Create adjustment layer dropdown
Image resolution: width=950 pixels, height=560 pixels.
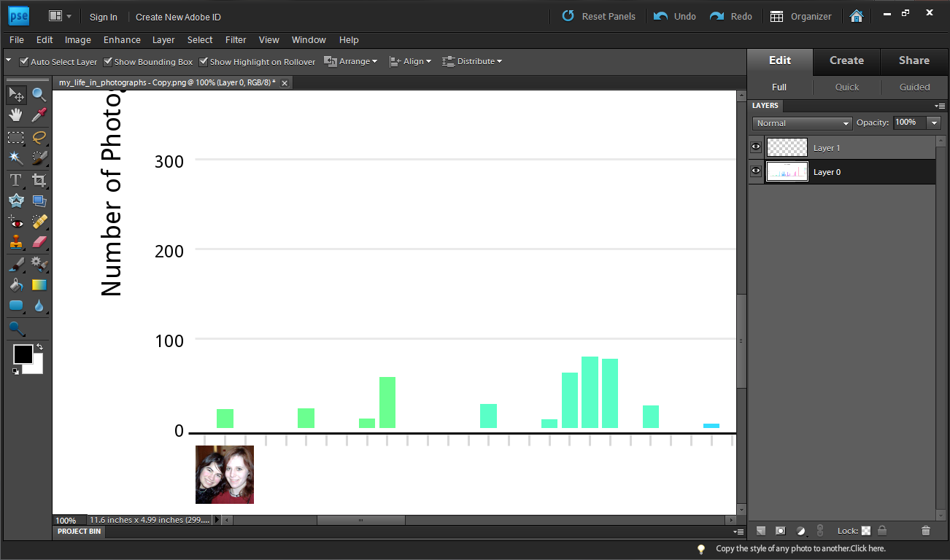(x=800, y=531)
